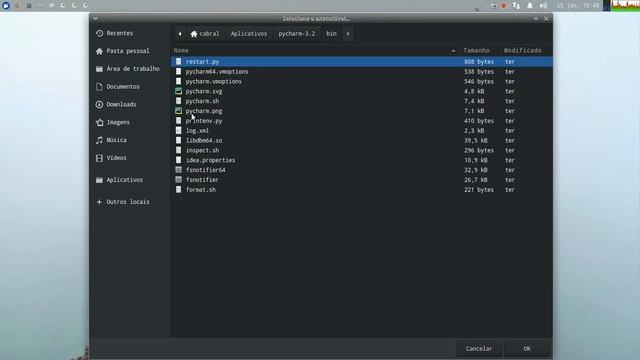Click the volume icon in system tray

[x=543, y=6]
